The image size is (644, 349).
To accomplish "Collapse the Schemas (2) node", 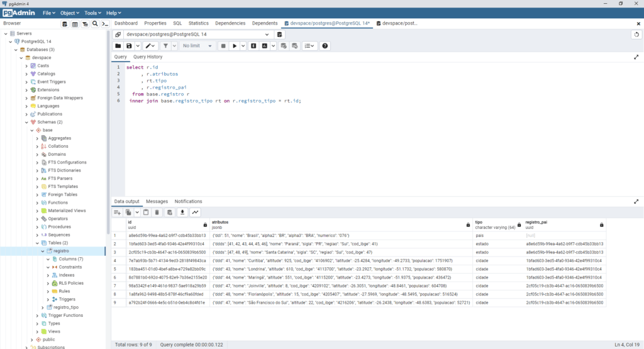I will click(x=26, y=123).
